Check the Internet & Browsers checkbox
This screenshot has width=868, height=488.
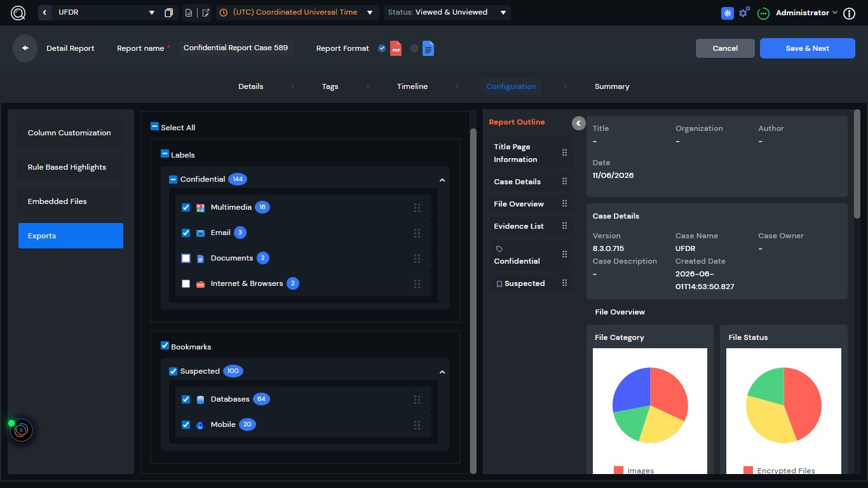point(186,284)
